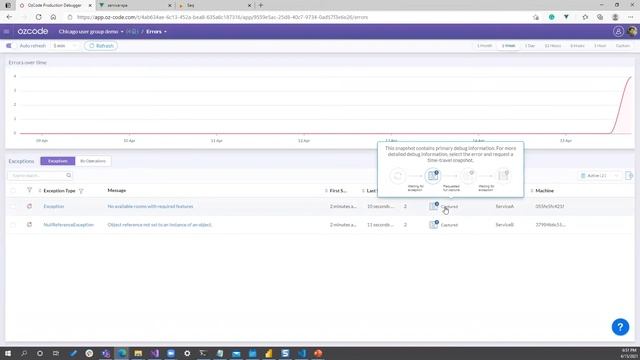Click the ozcode logo
The image size is (640, 360).
coord(33,31)
